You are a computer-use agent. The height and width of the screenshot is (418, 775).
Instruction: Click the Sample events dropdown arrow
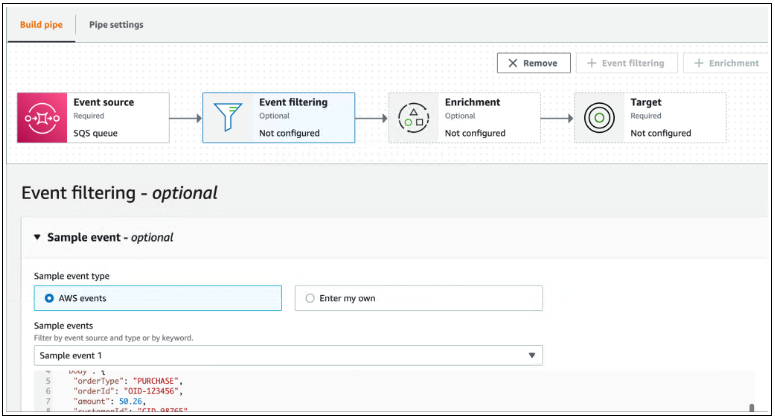click(x=531, y=355)
